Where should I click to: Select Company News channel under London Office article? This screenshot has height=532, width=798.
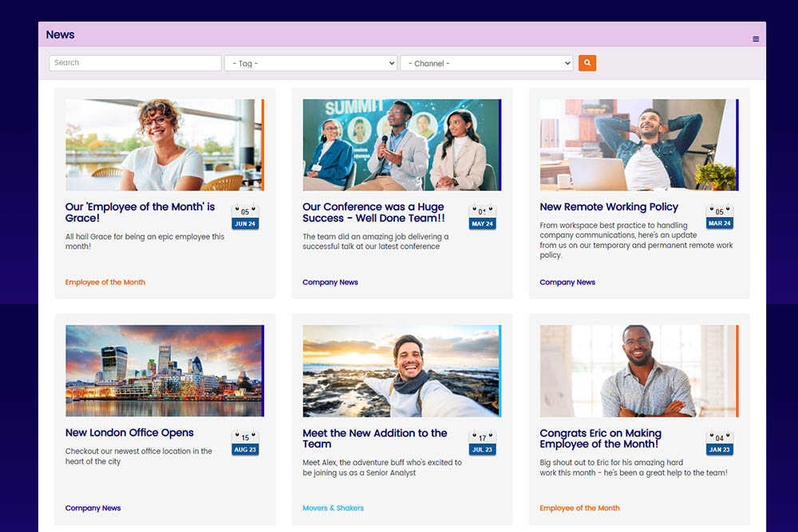(93, 508)
